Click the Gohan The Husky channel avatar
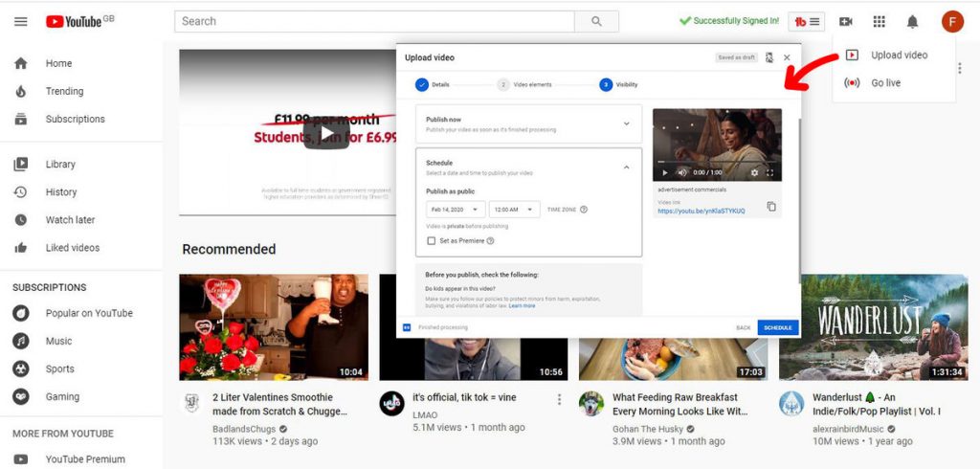This screenshot has width=980, height=469. coord(591,404)
